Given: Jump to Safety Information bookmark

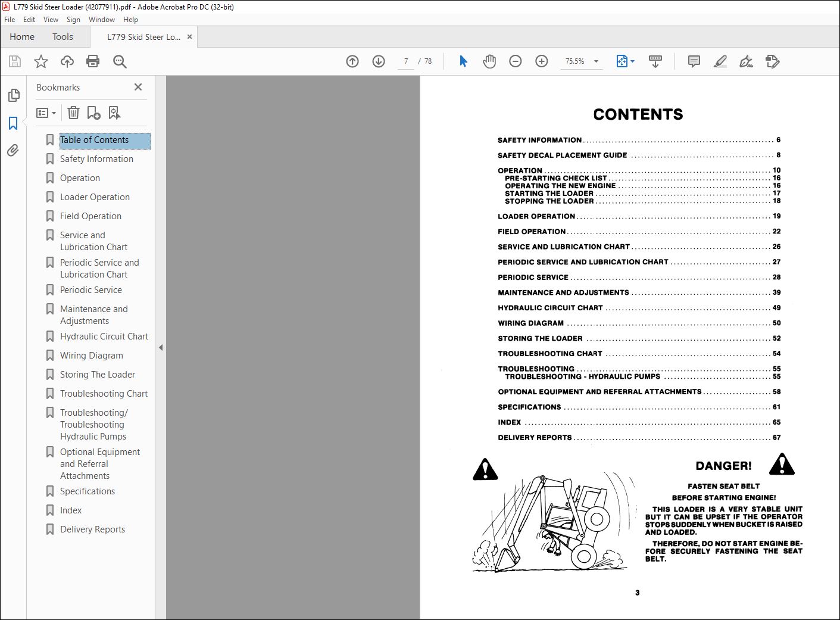Looking at the screenshot, I should (x=96, y=159).
